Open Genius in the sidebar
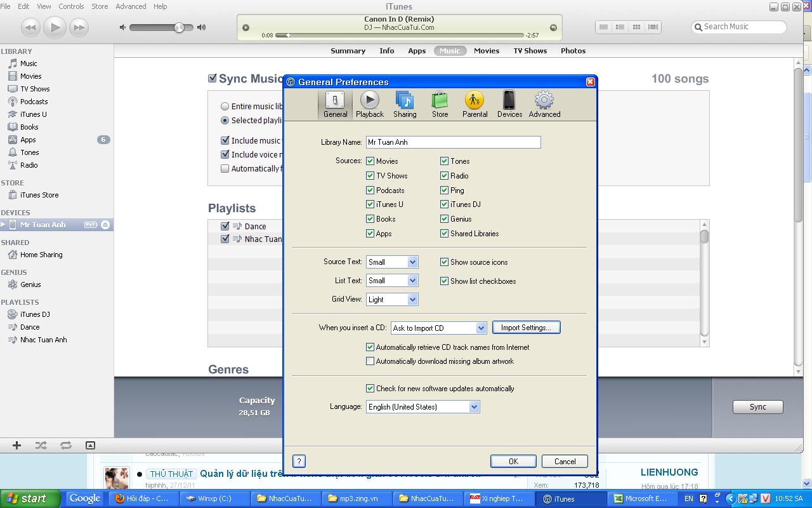This screenshot has width=812, height=508. (30, 284)
